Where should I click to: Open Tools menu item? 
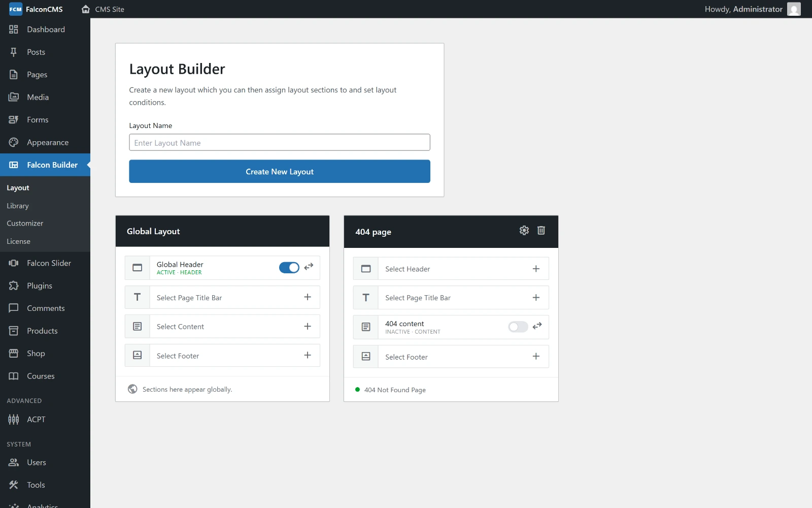45,485
